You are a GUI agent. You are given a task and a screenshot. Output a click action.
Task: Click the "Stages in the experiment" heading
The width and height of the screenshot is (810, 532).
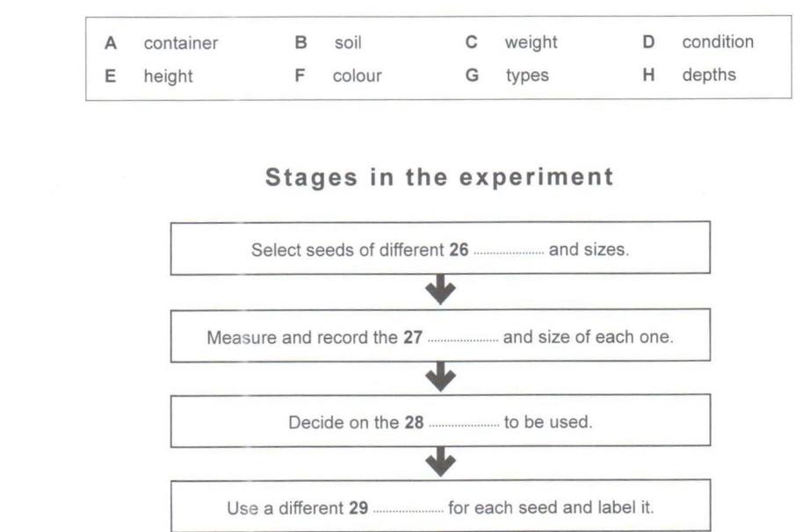click(x=439, y=176)
